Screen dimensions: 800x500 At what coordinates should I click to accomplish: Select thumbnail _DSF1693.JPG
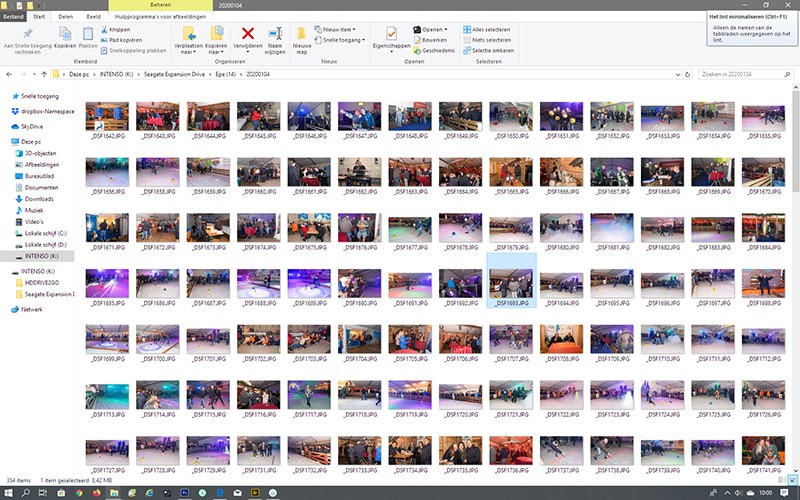click(511, 281)
